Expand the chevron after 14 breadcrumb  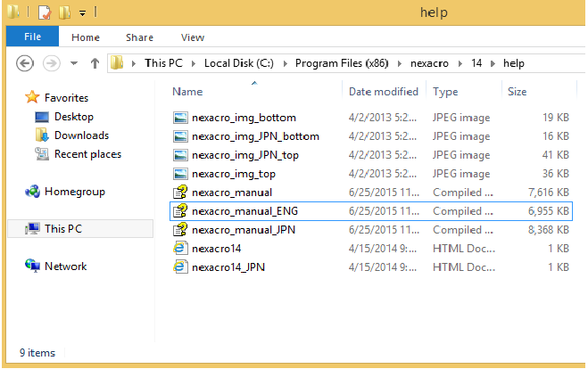point(493,63)
